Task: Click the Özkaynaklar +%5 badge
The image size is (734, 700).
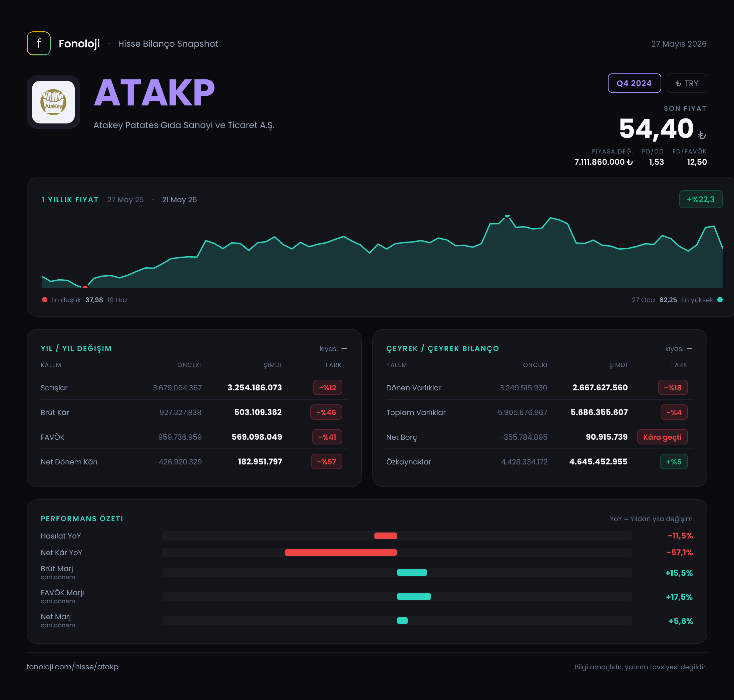Action: 674,461
